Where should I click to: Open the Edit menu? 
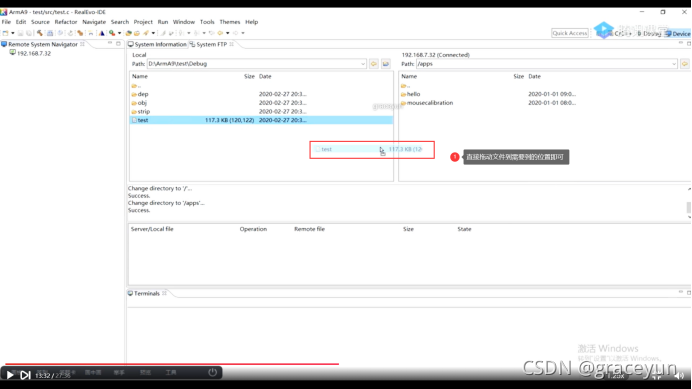[21, 22]
